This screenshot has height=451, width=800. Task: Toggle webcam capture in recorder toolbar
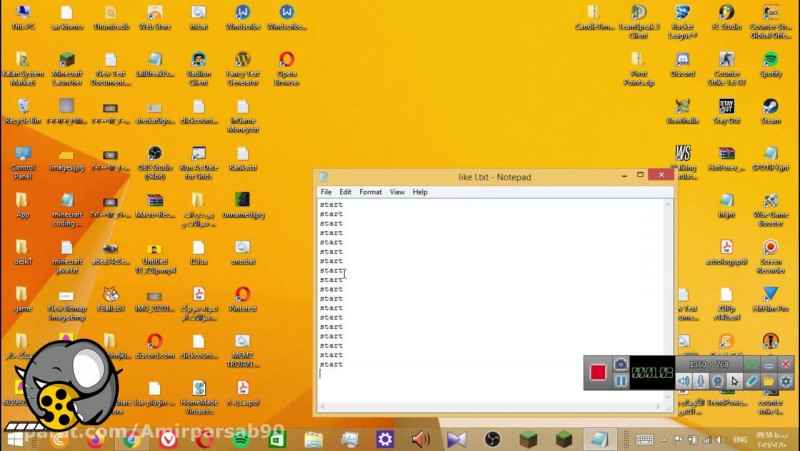[x=718, y=382]
